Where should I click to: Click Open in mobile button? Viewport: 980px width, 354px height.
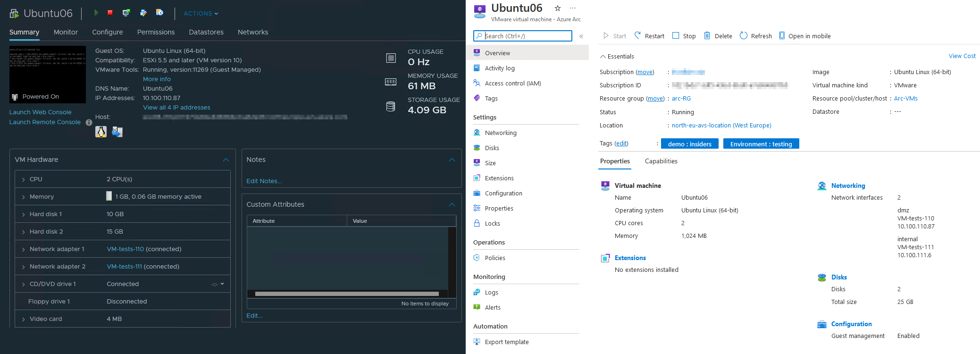(x=804, y=36)
